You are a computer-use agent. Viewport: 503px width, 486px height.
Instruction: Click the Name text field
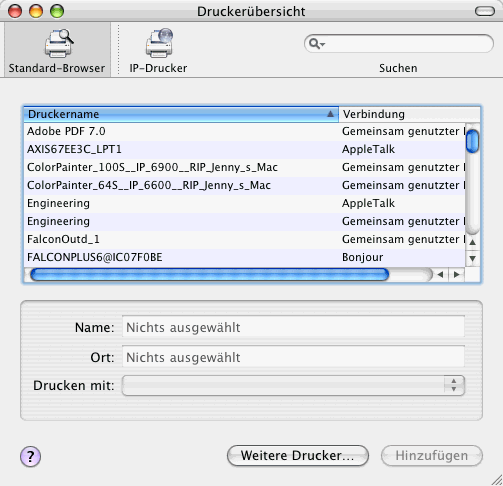(x=293, y=327)
